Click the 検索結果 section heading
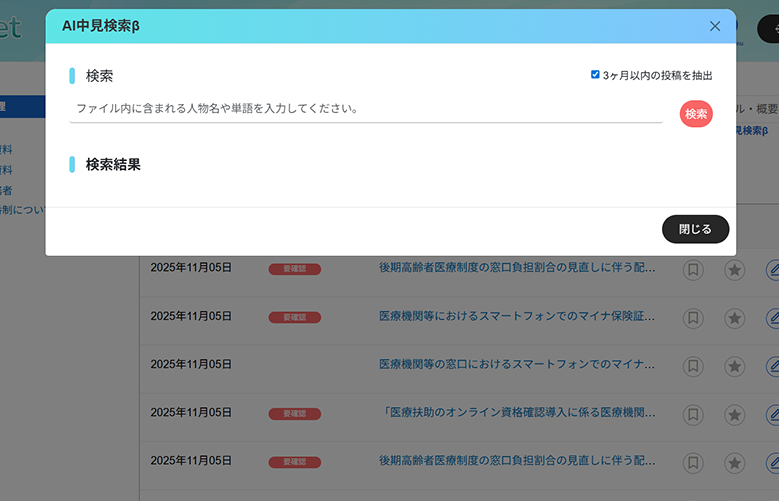779x501 pixels. (113, 164)
